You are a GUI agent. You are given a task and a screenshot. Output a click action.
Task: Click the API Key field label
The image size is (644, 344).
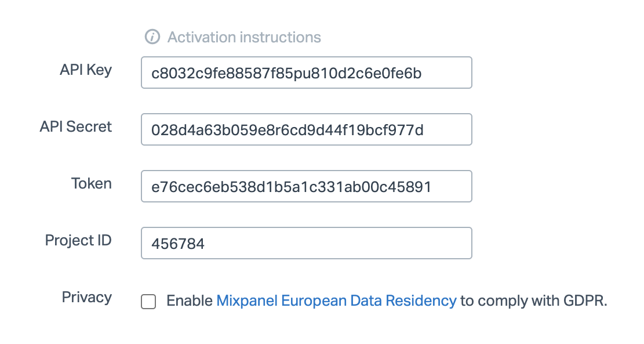(86, 70)
